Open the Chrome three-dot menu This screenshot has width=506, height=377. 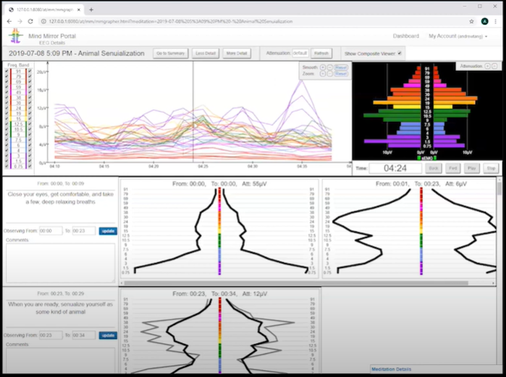[495, 21]
